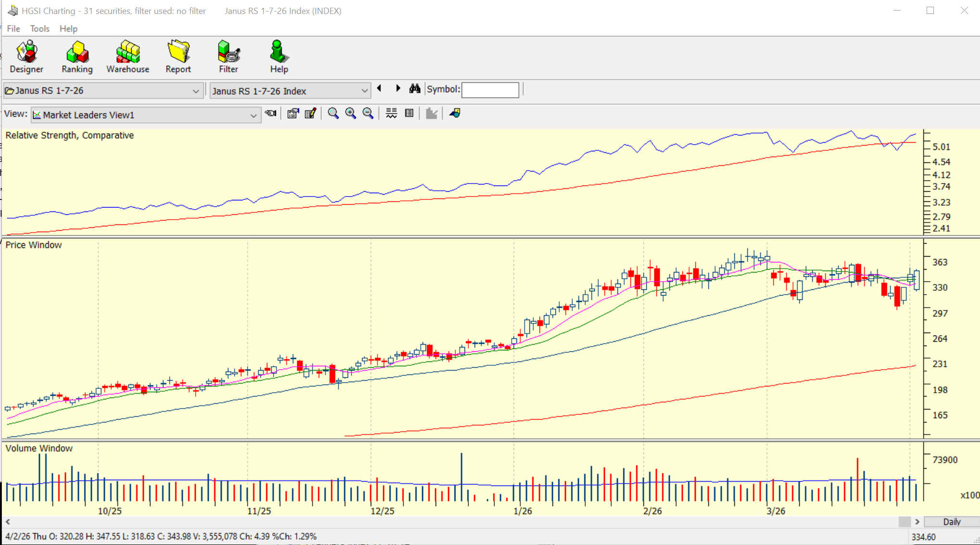Click the binoculars search icon
Viewport: 980px width, 545px height.
point(415,89)
